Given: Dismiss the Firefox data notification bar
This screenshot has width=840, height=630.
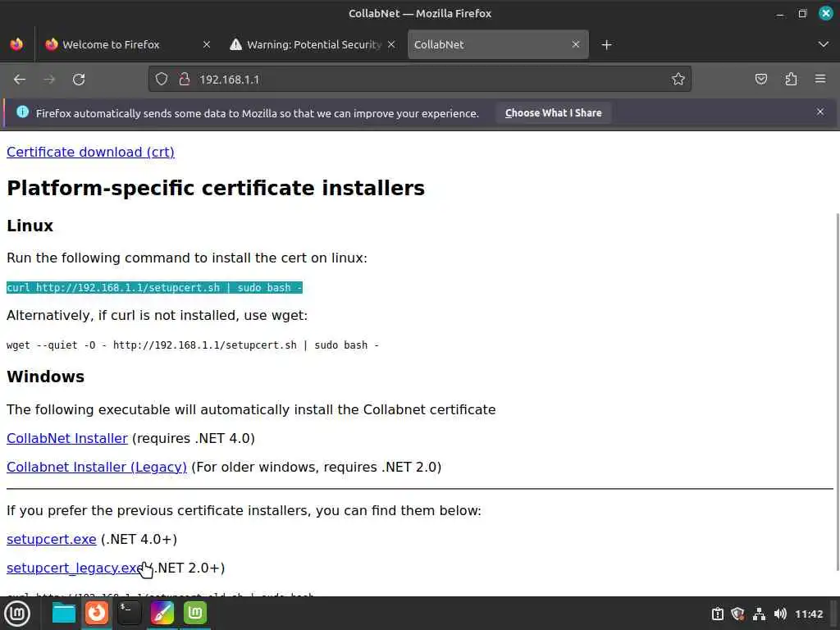Looking at the screenshot, I should click(820, 112).
